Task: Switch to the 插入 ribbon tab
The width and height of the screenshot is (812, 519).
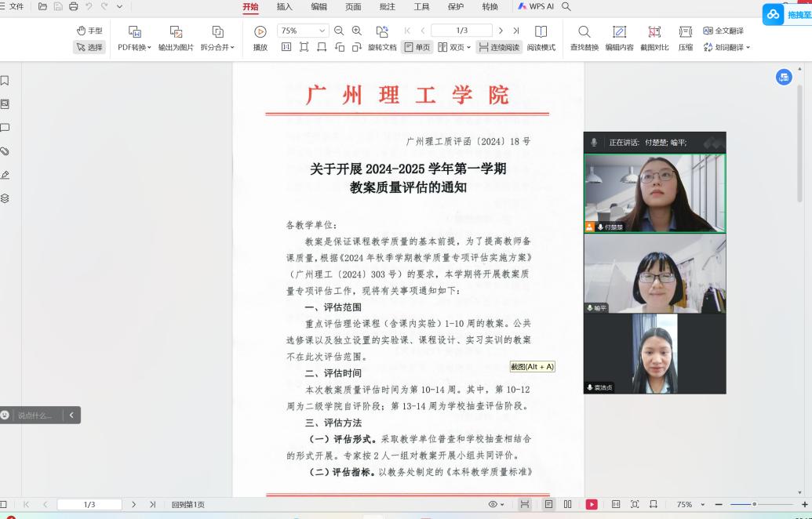Action: (x=285, y=6)
